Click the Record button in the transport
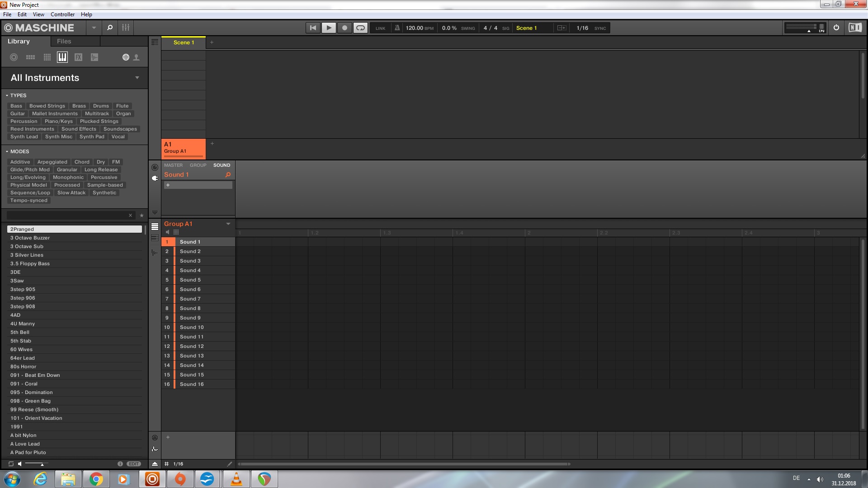 [344, 28]
